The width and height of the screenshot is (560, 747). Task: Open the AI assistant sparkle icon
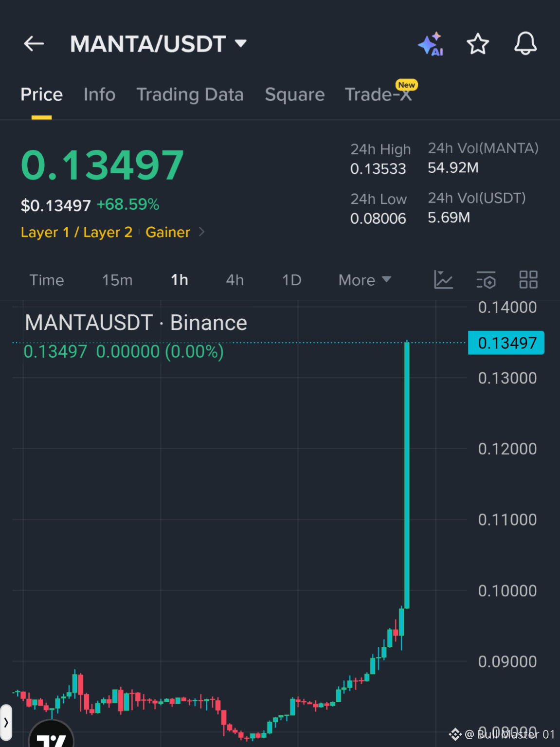pos(431,44)
